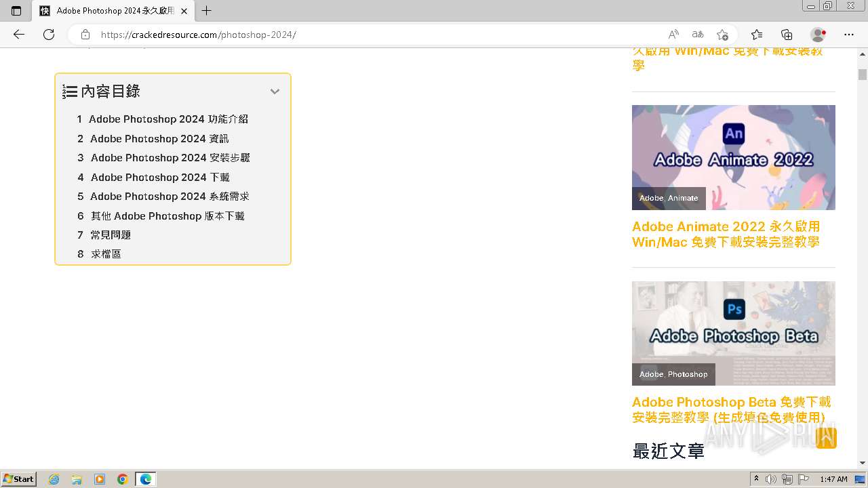View site information lock icon
The height and width of the screenshot is (488, 868).
click(85, 35)
